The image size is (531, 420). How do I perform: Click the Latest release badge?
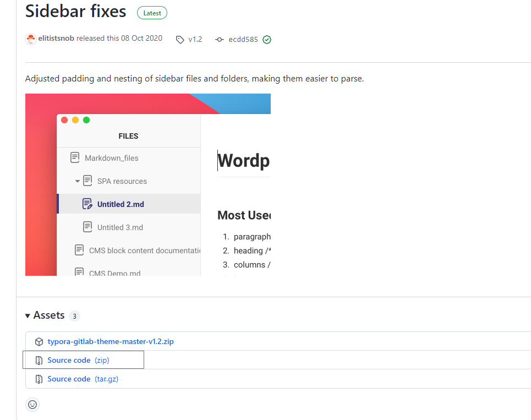point(152,13)
